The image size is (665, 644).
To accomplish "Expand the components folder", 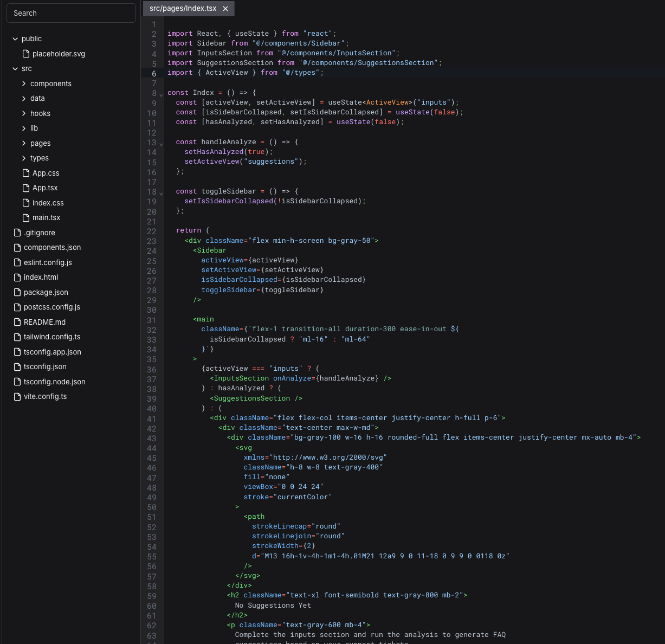I will pyautogui.click(x=24, y=83).
